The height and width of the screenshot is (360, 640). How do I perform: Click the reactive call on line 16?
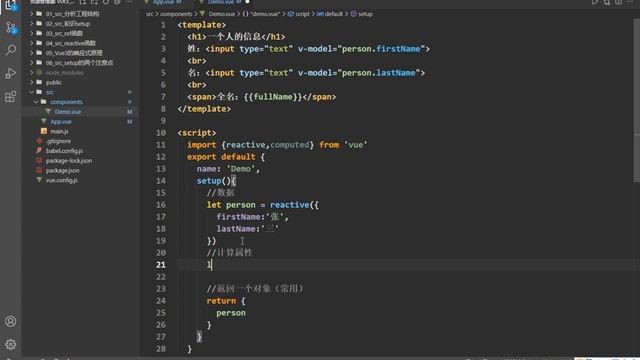click(289, 205)
